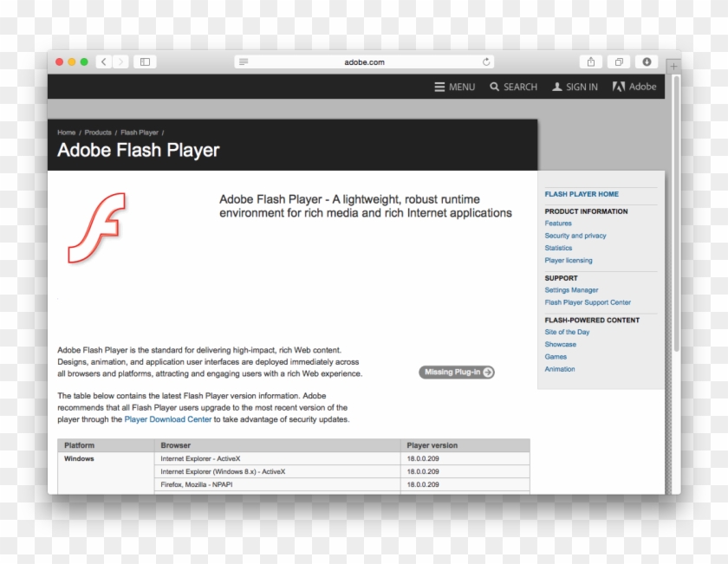Click the Missing Plug-in button
This screenshot has height=564, width=728.
(457, 373)
